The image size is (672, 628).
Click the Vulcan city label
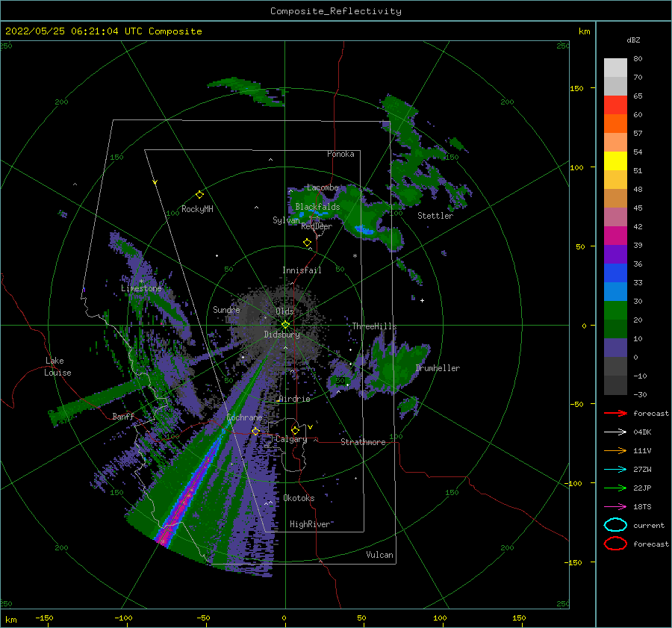click(x=379, y=555)
